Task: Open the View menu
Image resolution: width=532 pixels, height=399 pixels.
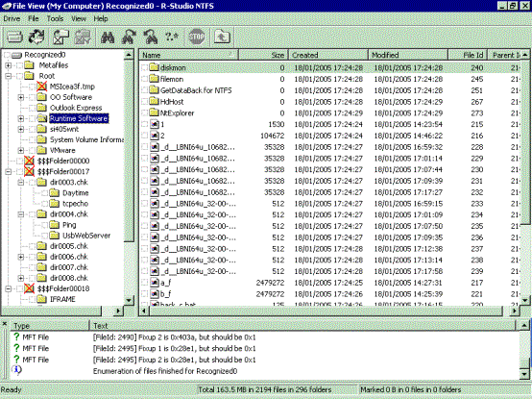Action: coord(79,18)
